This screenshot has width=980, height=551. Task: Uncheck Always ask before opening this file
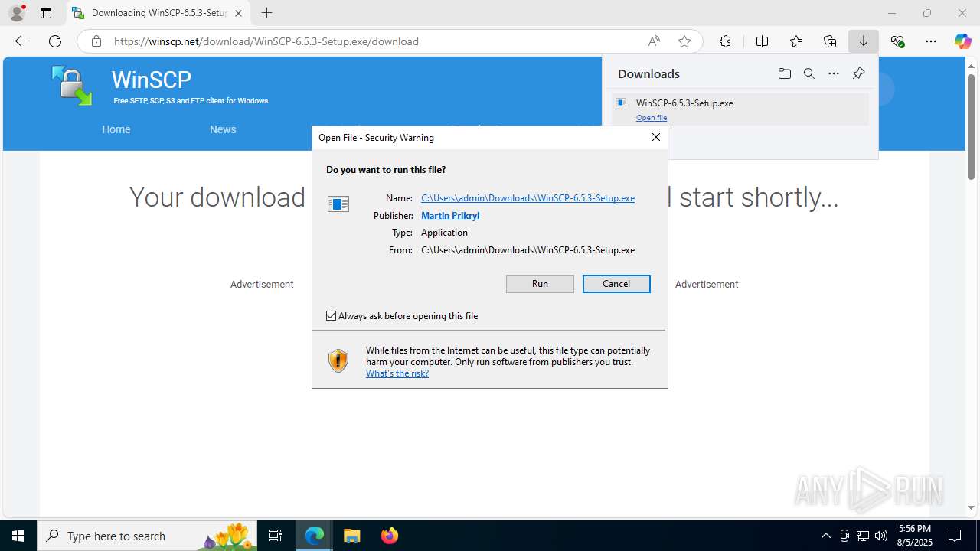click(x=332, y=315)
